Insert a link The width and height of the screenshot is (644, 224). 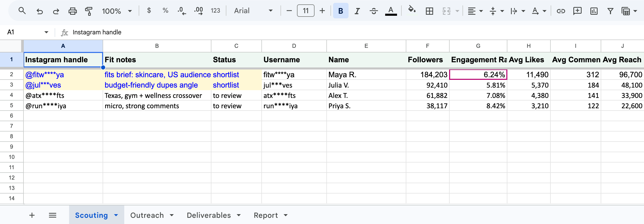561,11
